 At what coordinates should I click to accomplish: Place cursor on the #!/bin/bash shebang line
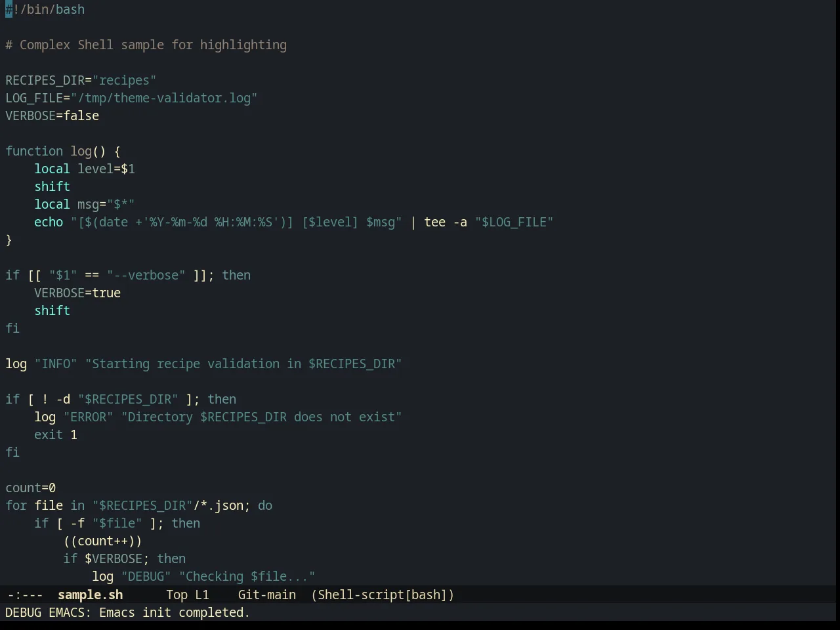tap(45, 9)
